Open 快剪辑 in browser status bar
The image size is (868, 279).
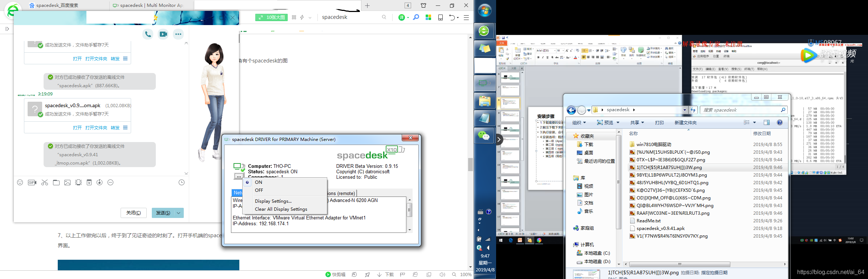(x=335, y=275)
